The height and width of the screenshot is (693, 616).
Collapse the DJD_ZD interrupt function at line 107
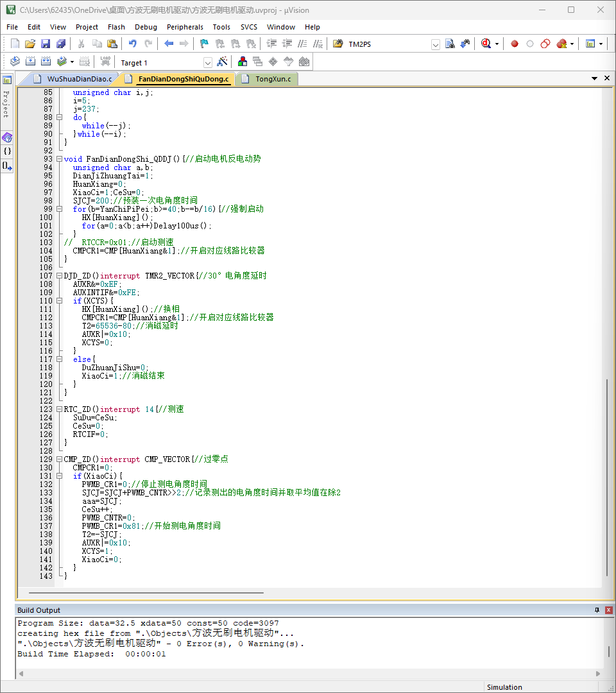(x=59, y=276)
